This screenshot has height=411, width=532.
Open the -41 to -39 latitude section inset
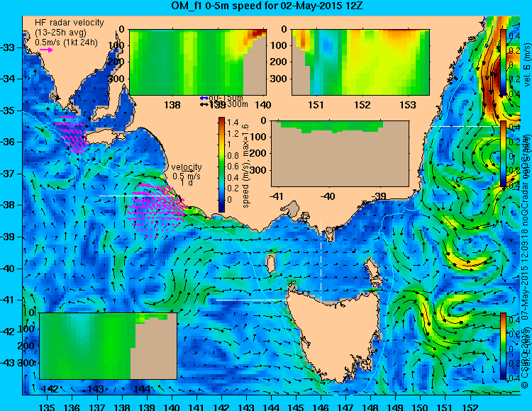click(x=340, y=154)
